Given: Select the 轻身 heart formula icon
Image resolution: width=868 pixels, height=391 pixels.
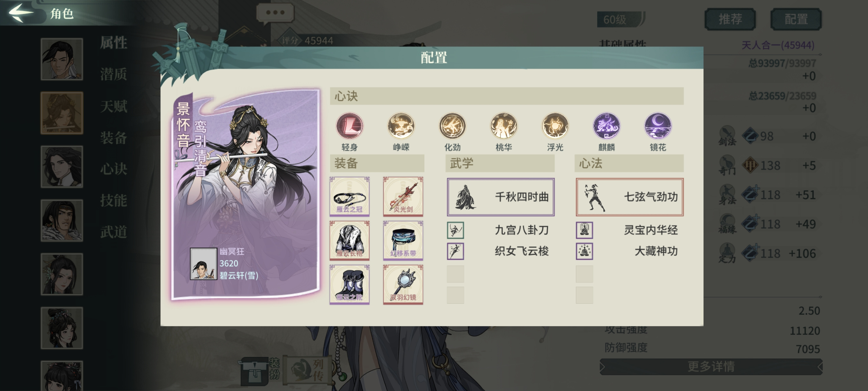Looking at the screenshot, I should pos(350,126).
